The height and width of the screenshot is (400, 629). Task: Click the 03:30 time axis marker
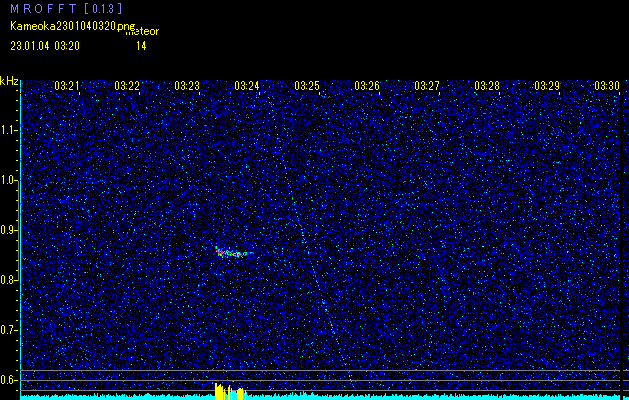[x=607, y=85]
